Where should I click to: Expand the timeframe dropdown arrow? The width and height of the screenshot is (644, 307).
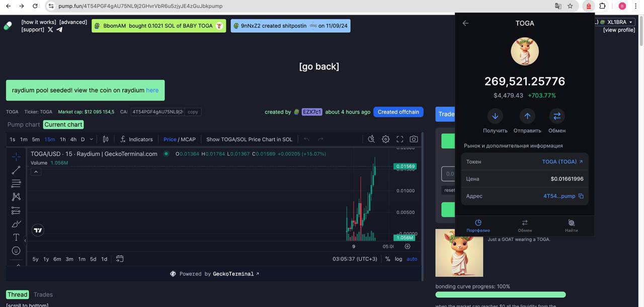91,139
